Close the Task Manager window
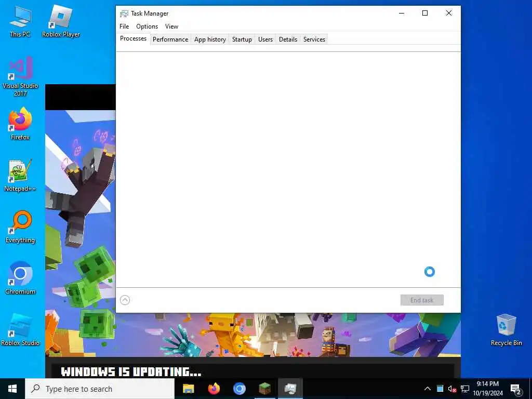The width and height of the screenshot is (532, 399). pyautogui.click(x=448, y=13)
